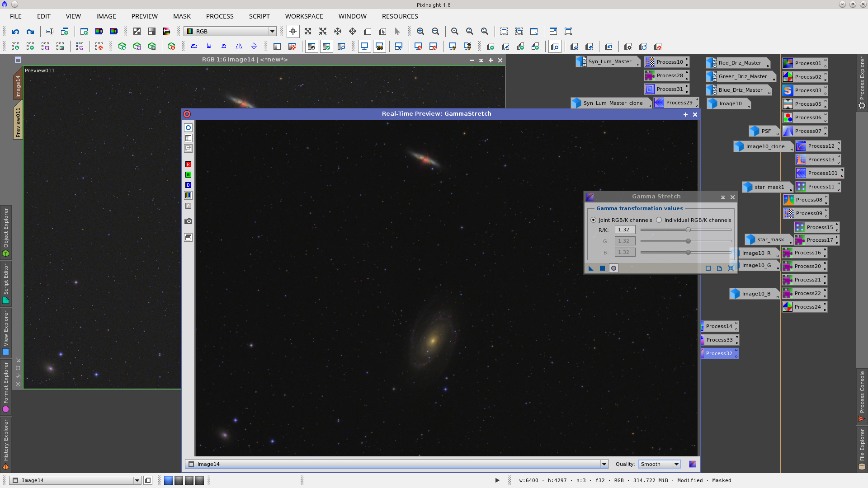This screenshot has width=868, height=488.
Task: Select the red channel display in preview sidebar
Action: 188,164
